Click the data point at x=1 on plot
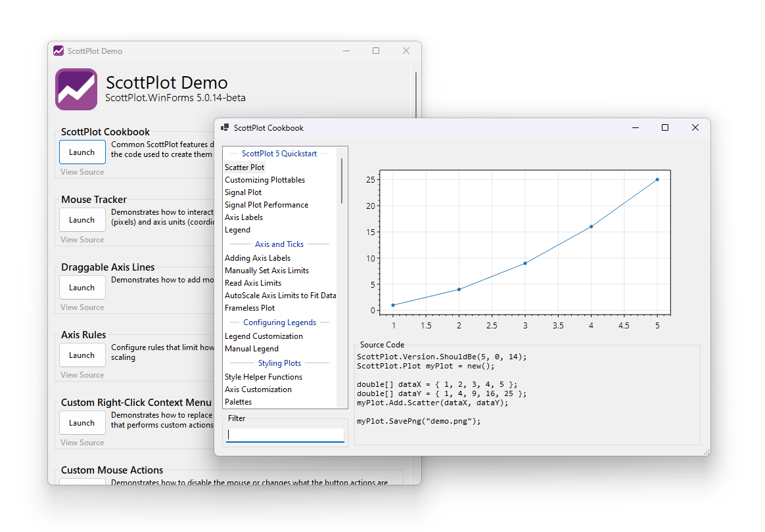 pos(393,305)
